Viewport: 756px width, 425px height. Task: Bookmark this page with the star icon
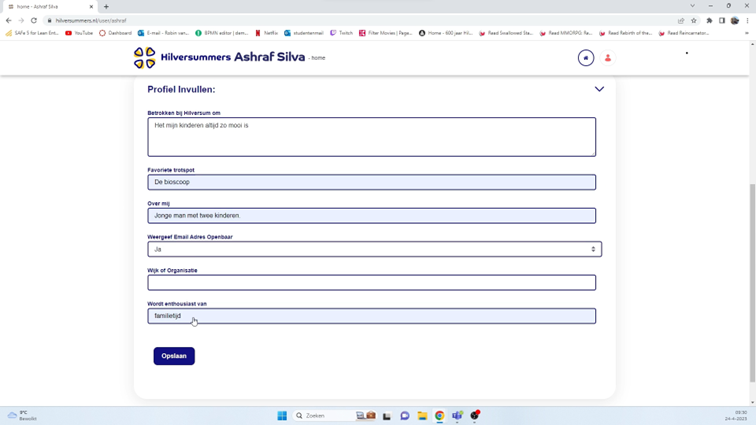coord(694,20)
